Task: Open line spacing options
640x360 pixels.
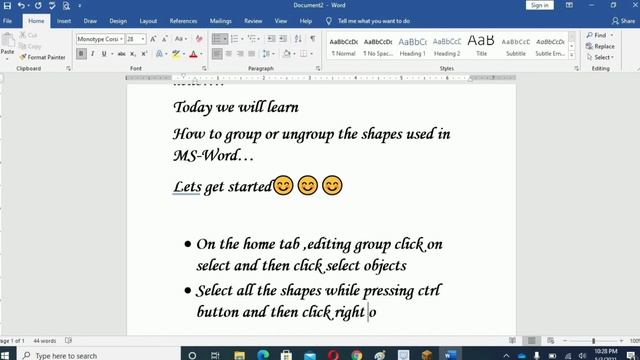Action: coord(267,54)
